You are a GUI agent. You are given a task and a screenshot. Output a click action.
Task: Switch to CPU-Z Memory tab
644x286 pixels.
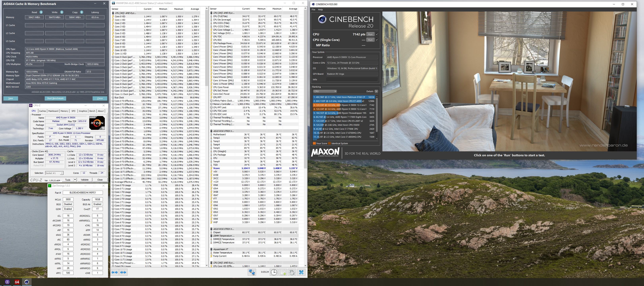64,111
